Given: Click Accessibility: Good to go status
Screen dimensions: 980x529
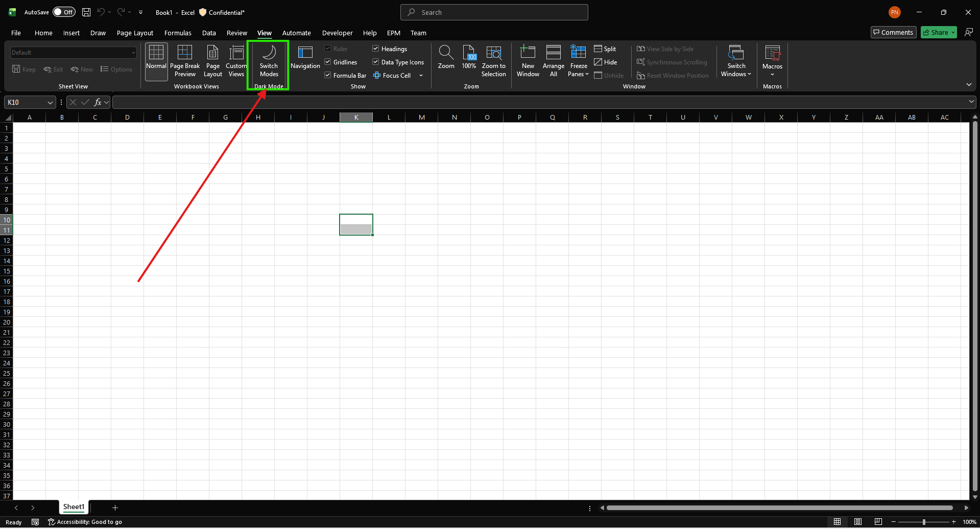Looking at the screenshot, I should click(x=85, y=522).
